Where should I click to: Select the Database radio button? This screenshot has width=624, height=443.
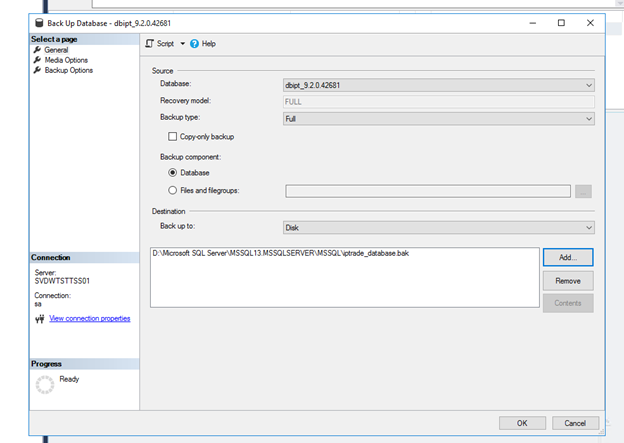coord(172,173)
